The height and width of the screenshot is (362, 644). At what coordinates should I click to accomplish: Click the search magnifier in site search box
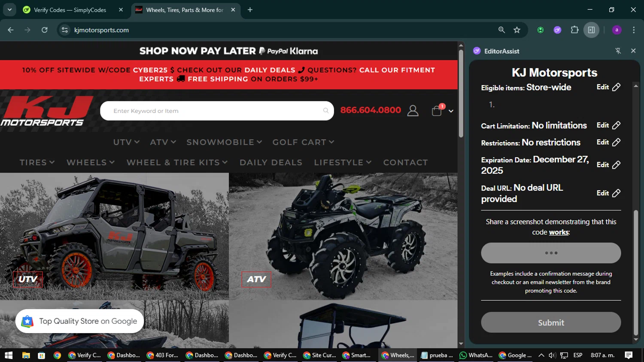click(326, 111)
